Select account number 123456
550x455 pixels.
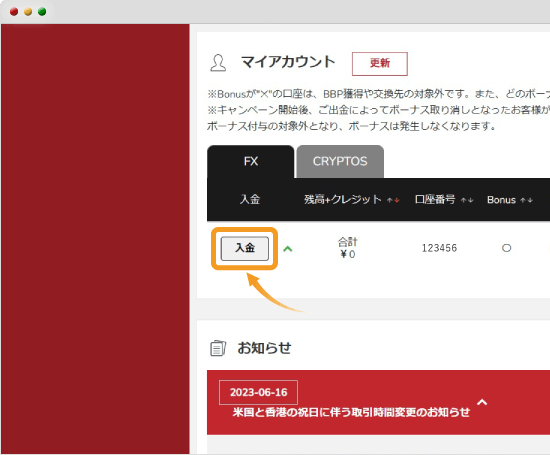tap(439, 248)
